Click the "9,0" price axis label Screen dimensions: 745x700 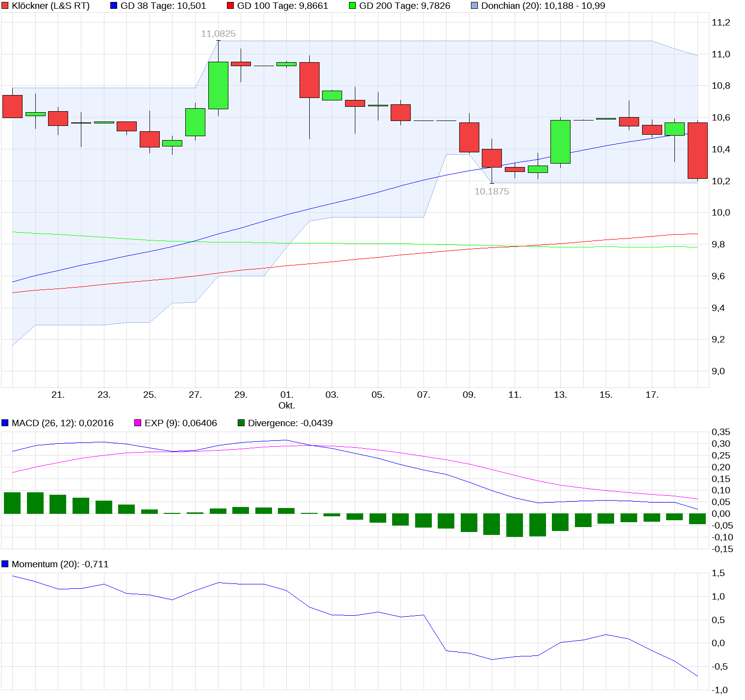click(718, 371)
